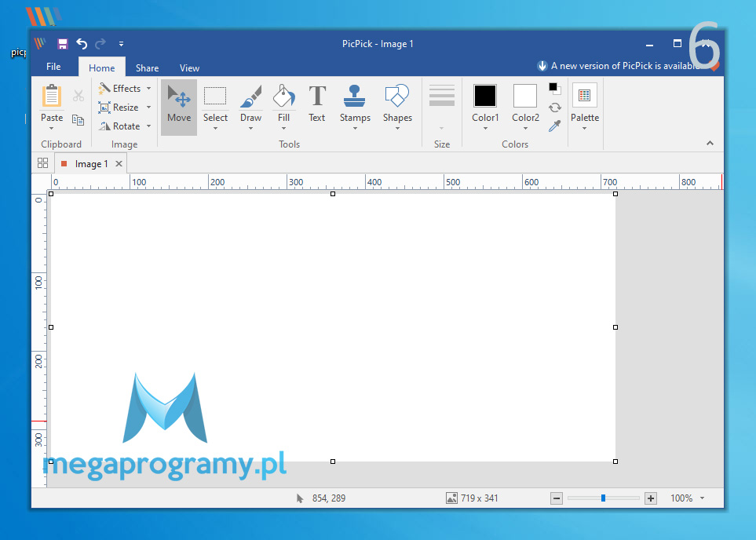Switch to the Home ribbon tab
Screen dimensions: 756x540
click(x=102, y=67)
